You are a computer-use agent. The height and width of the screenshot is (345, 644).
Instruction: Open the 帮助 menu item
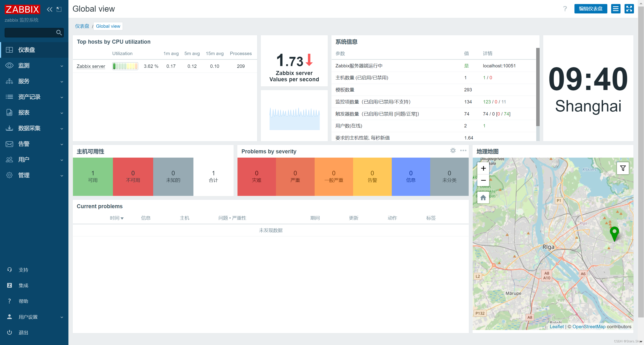pos(34,301)
